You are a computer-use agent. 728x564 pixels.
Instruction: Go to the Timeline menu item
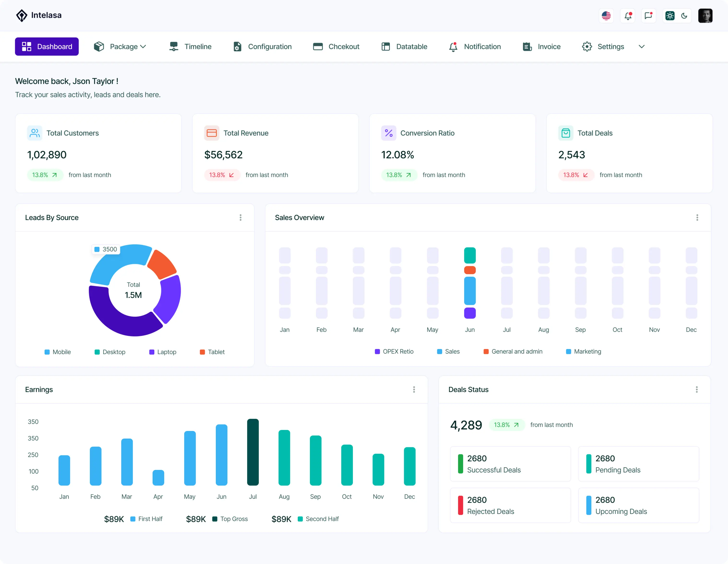tap(190, 47)
